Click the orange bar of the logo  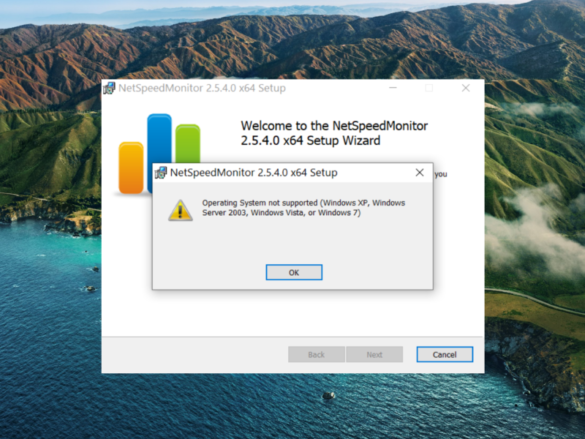[131, 168]
